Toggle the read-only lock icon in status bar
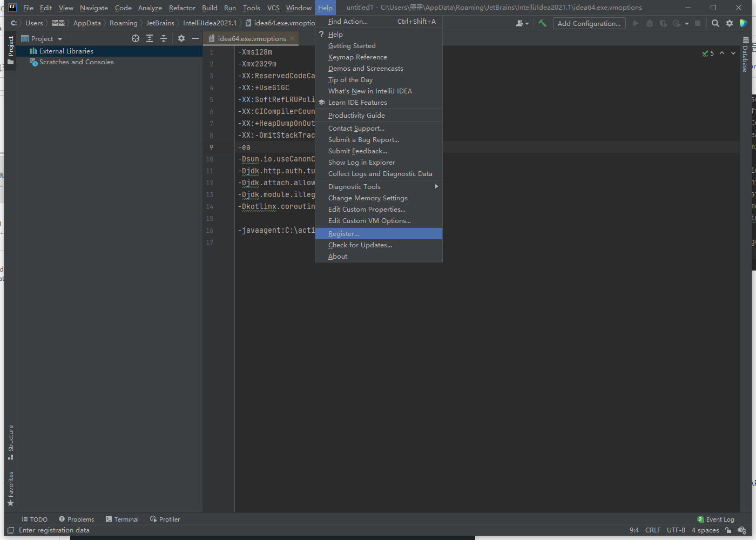Image resolution: width=756 pixels, height=540 pixels. [x=728, y=530]
